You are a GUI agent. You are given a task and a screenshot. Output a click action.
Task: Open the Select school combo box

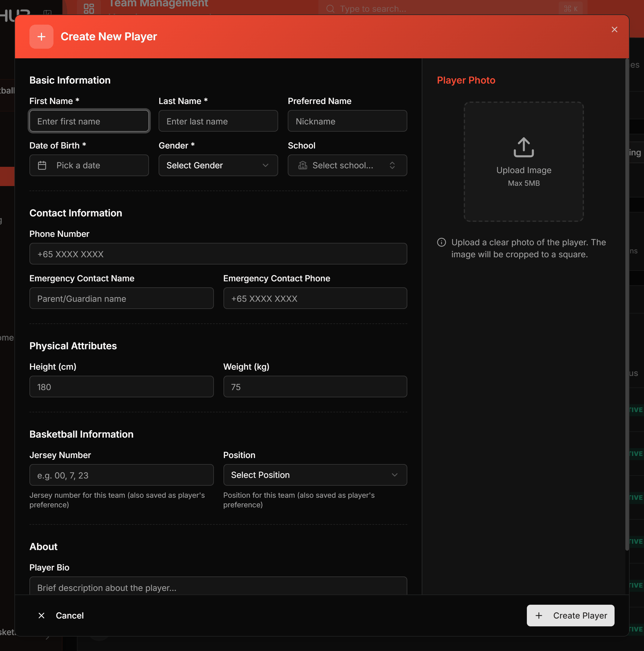coord(347,165)
